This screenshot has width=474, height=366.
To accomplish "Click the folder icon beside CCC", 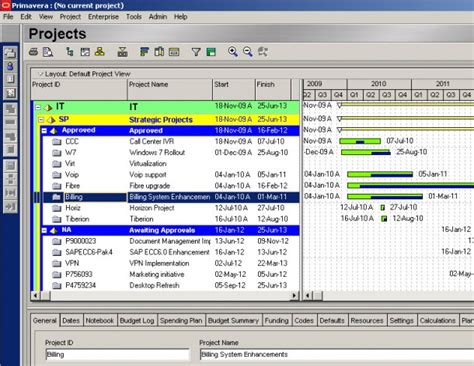I will 57,142.
